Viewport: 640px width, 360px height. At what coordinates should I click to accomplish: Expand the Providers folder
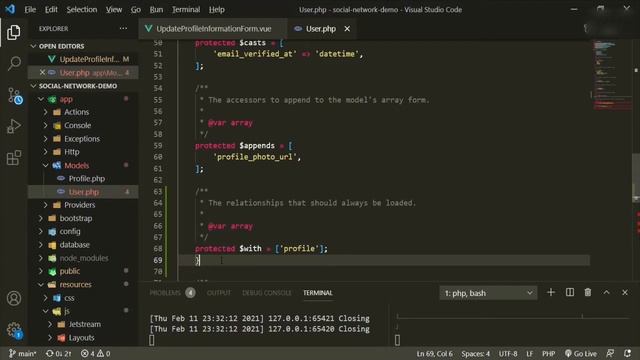point(46,205)
